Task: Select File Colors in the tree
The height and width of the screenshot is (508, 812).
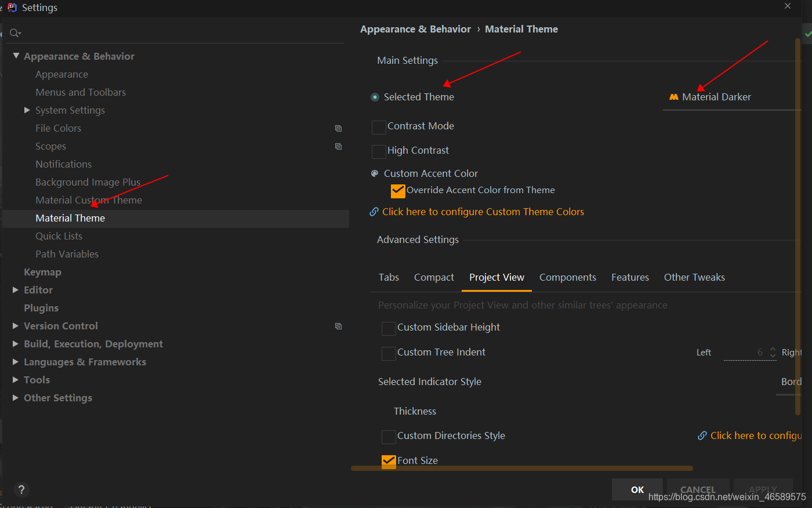Action: (x=58, y=128)
